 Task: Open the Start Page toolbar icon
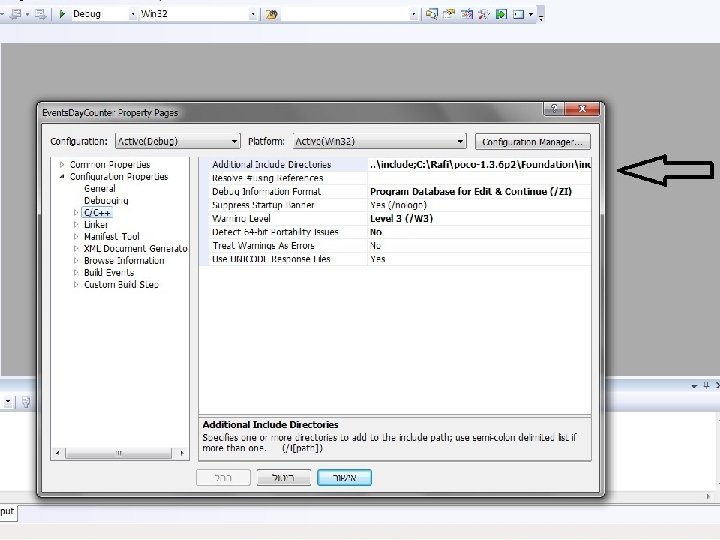tap(501, 14)
